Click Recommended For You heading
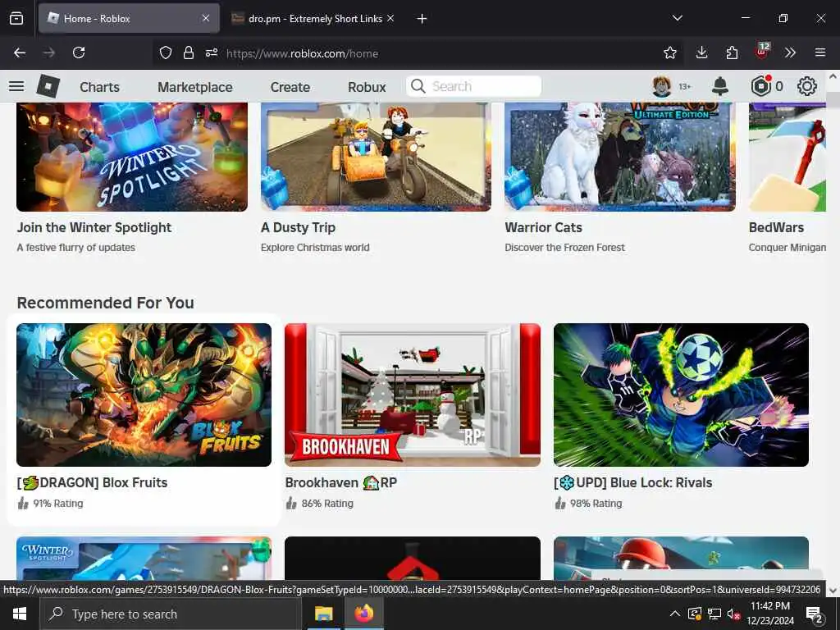This screenshot has width=840, height=630. pos(106,303)
